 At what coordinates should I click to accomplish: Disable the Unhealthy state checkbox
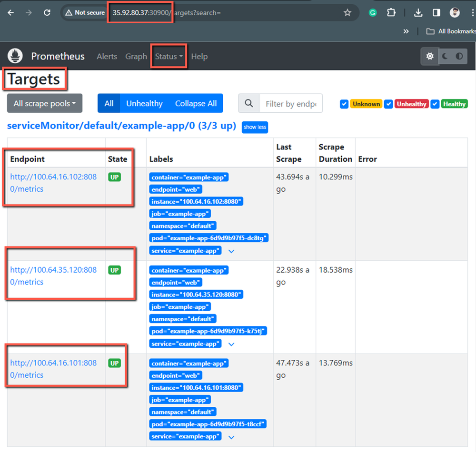(388, 104)
